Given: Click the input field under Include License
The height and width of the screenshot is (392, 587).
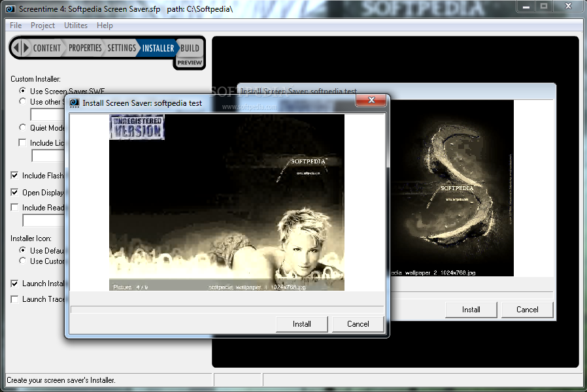Looking at the screenshot, I should pos(48,155).
